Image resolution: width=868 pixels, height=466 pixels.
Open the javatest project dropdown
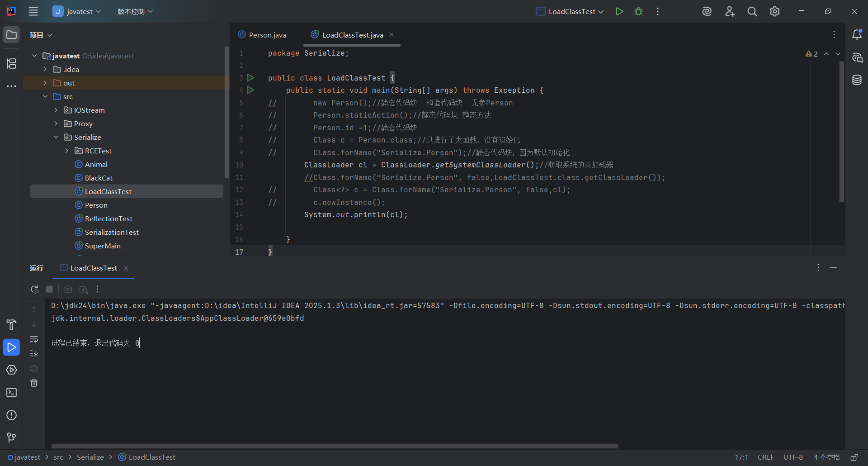[77, 11]
